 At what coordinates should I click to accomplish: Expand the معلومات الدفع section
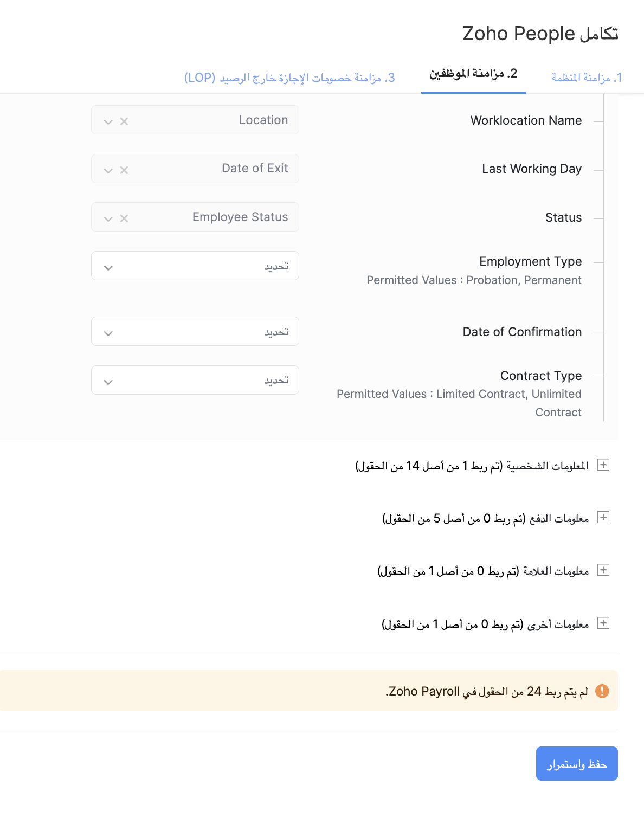pos(603,518)
